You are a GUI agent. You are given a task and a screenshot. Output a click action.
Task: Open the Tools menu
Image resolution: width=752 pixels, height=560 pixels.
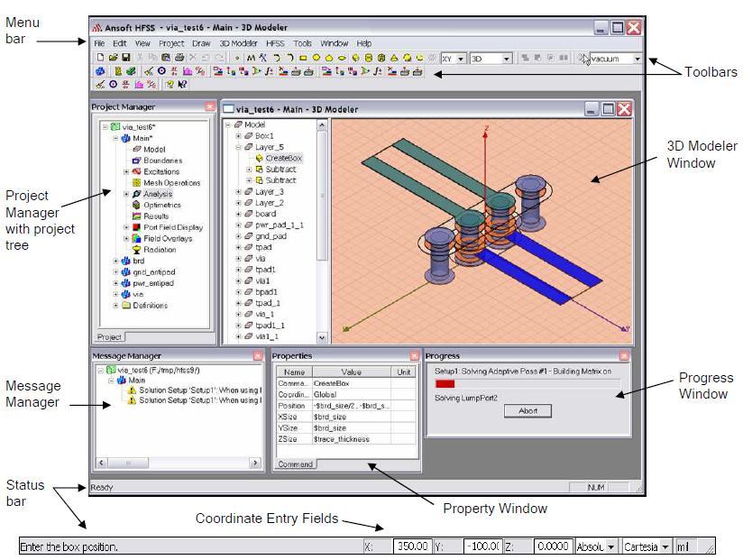point(303,43)
